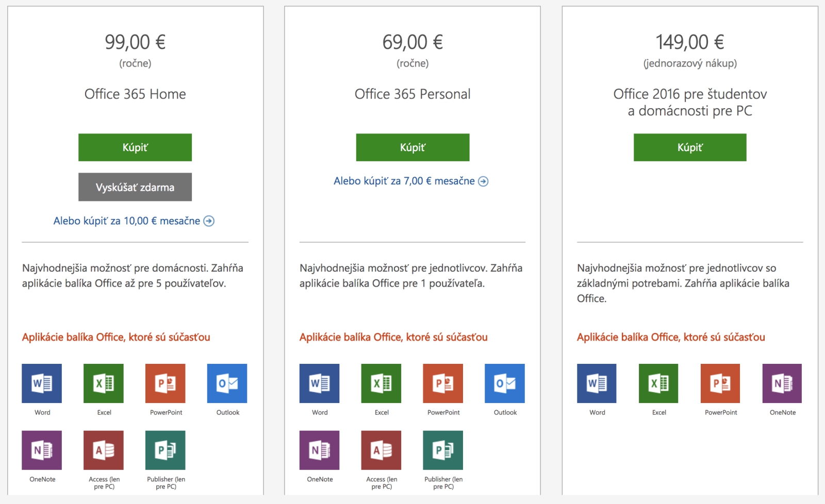
Task: Click the description mentioning 5 používateľov
Action: tap(133, 276)
